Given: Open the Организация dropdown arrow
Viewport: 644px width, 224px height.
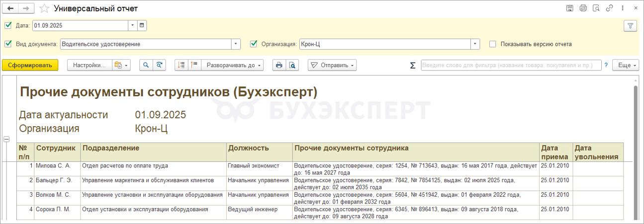Looking at the screenshot, I should [x=475, y=44].
